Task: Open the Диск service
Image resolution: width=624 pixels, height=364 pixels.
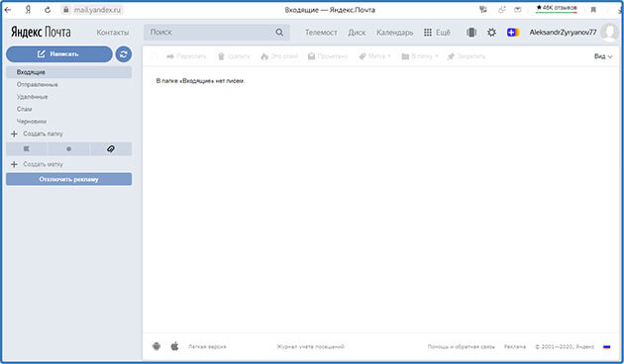Action: click(x=357, y=33)
